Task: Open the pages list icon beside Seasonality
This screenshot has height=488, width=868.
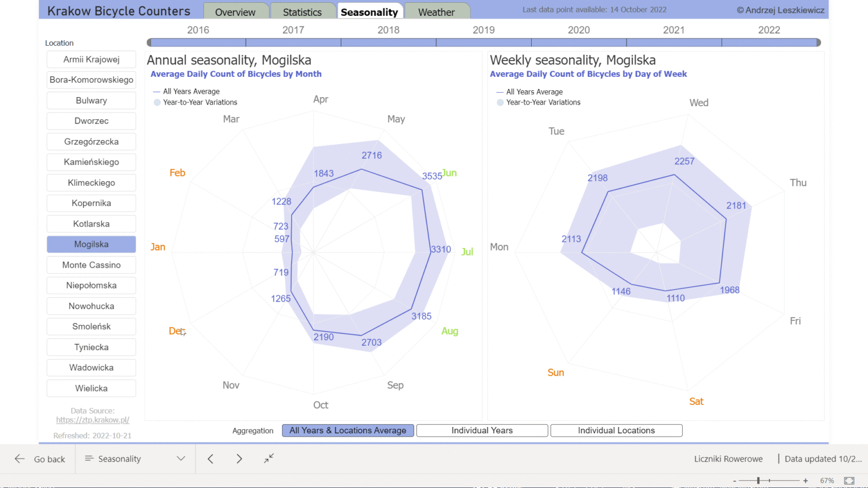Action: coord(90,459)
